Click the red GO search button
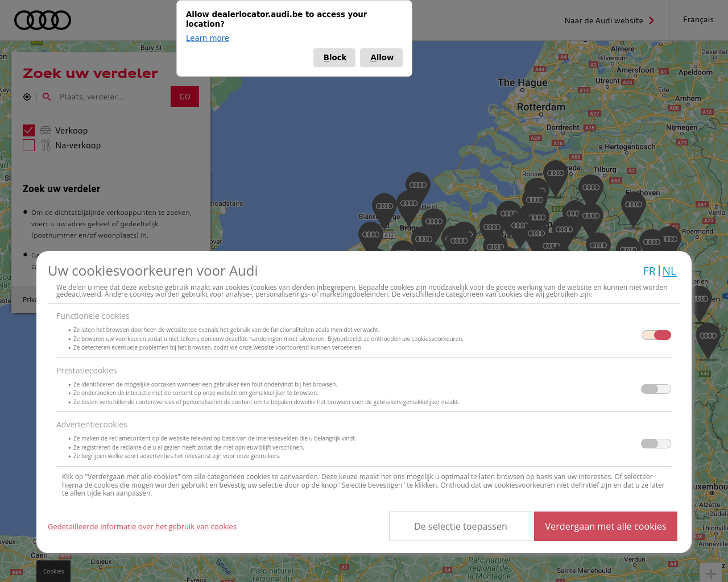The image size is (728, 582). [x=185, y=97]
